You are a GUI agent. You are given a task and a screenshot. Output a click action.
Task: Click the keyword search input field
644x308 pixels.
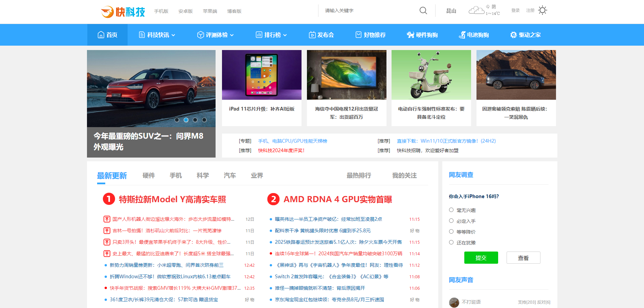(369, 10)
